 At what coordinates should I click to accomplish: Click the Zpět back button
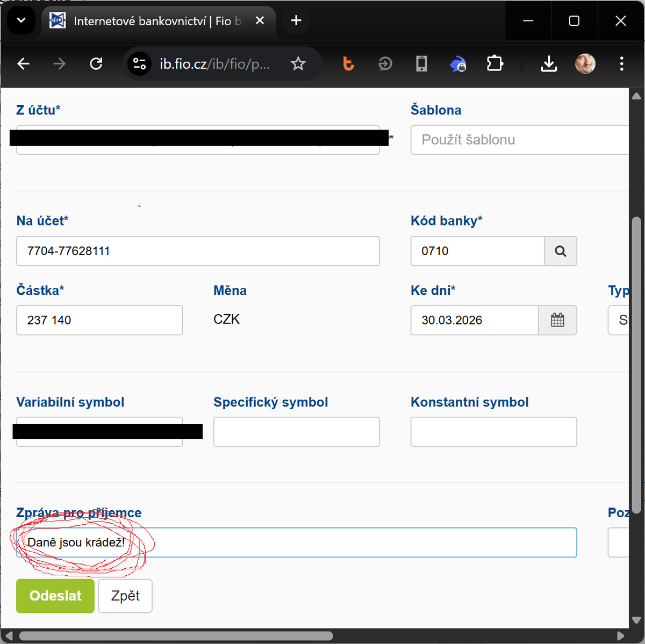click(125, 596)
